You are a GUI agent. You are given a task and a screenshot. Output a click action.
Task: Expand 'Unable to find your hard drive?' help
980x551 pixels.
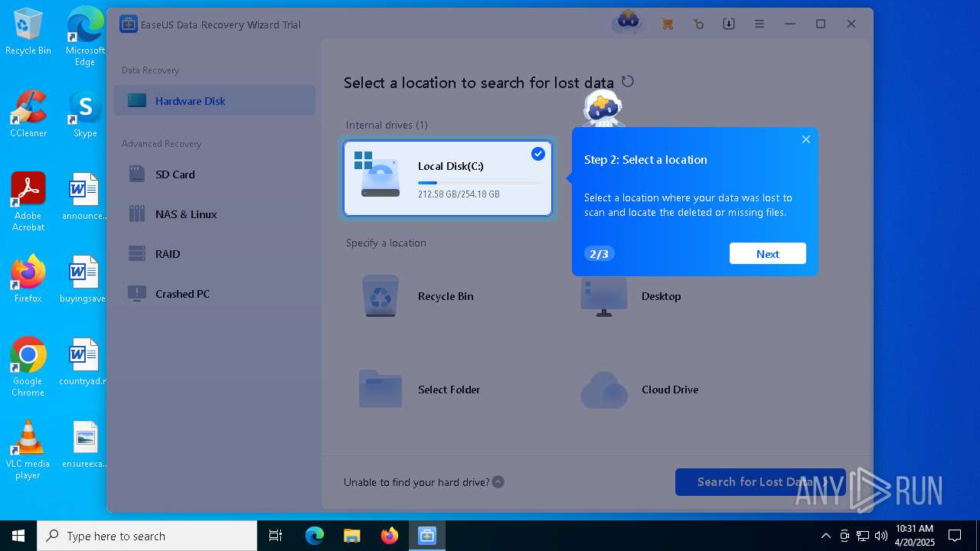(498, 482)
